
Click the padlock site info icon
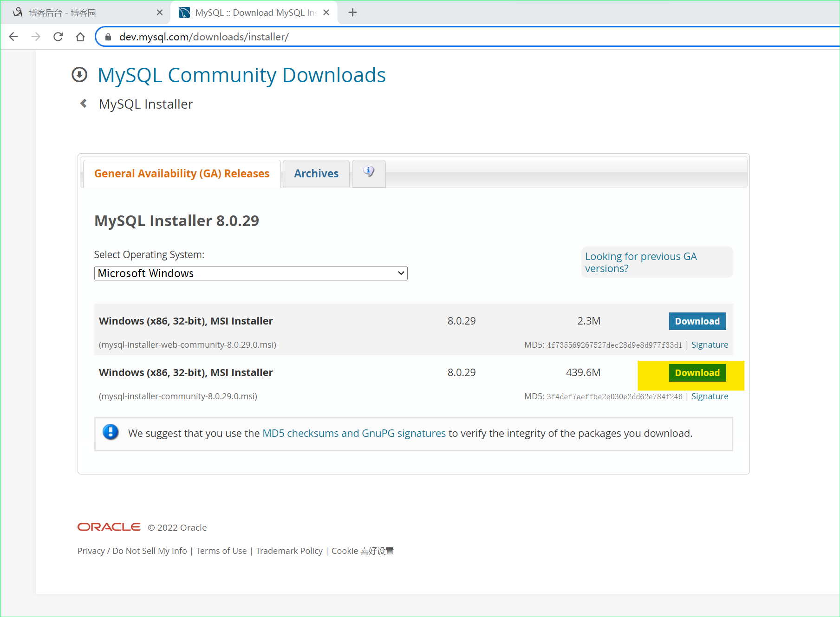click(x=108, y=37)
